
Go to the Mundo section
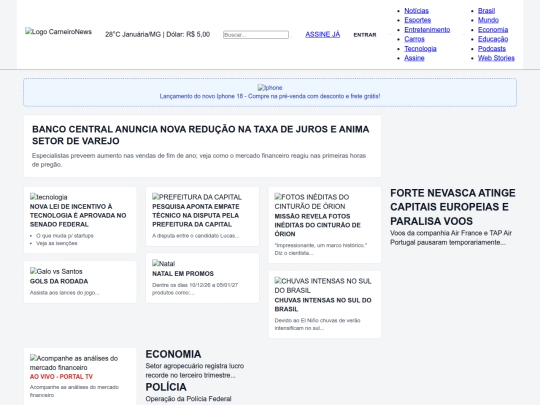click(488, 20)
